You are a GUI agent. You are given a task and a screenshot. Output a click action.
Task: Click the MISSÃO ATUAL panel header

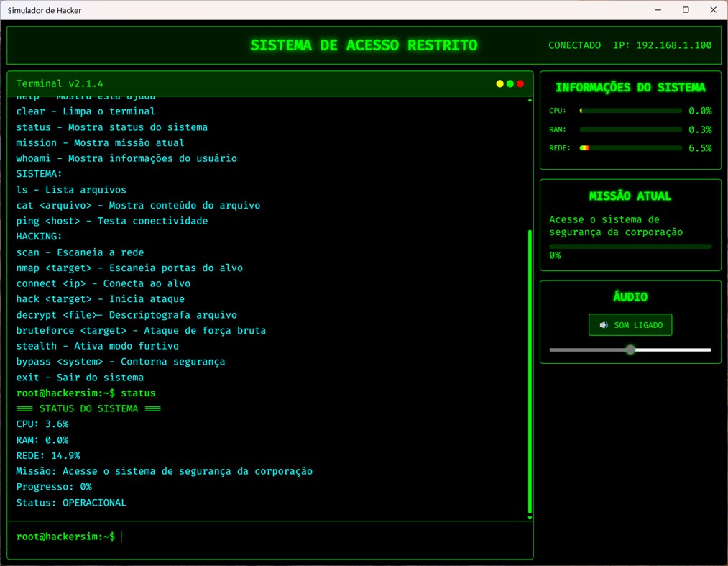pyautogui.click(x=630, y=196)
